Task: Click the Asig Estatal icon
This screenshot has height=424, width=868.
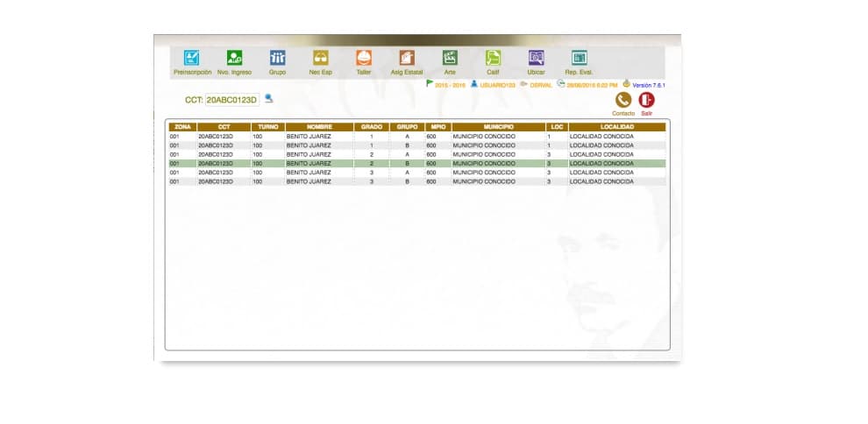Action: 406,58
